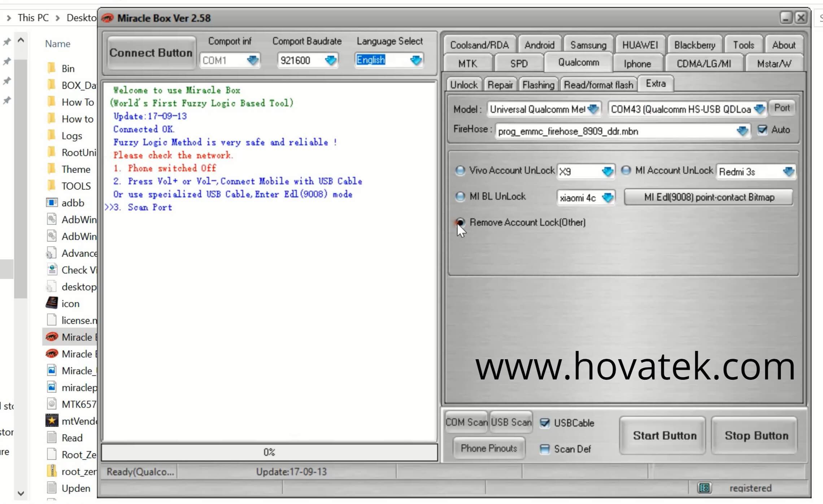Click the Advance batch file icon

coord(51,253)
